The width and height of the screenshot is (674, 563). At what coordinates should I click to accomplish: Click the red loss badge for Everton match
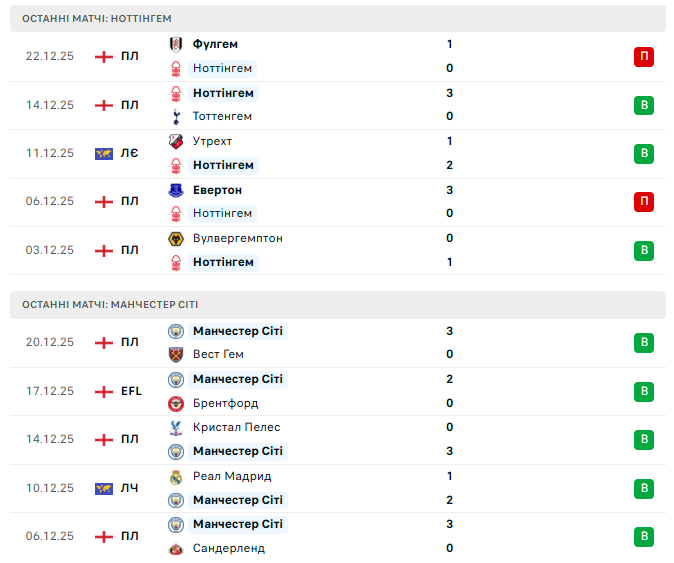[x=644, y=202]
